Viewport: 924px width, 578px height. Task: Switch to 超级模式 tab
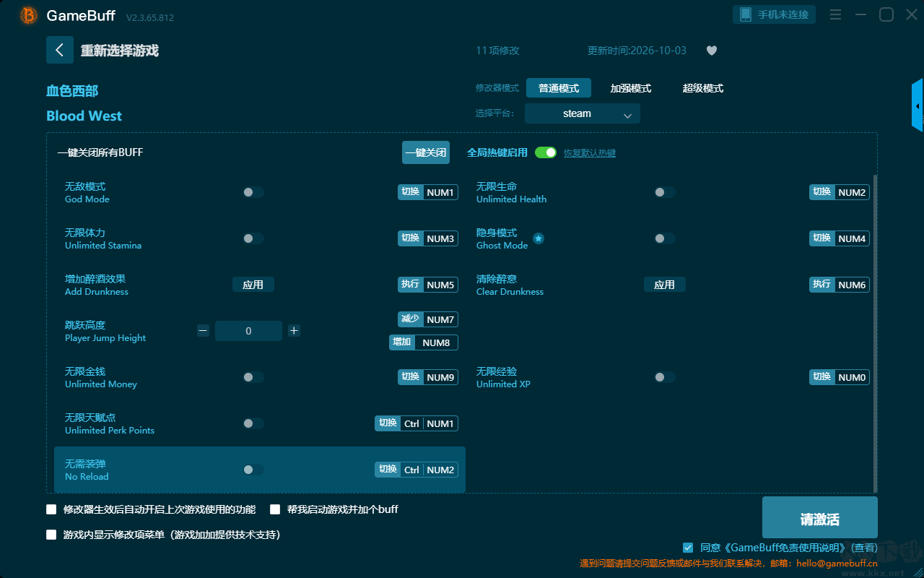(703, 88)
